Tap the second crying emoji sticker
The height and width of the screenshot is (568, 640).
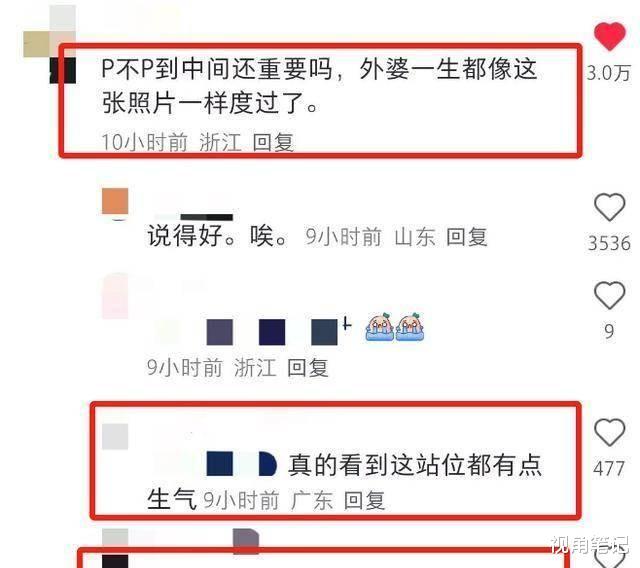409,327
